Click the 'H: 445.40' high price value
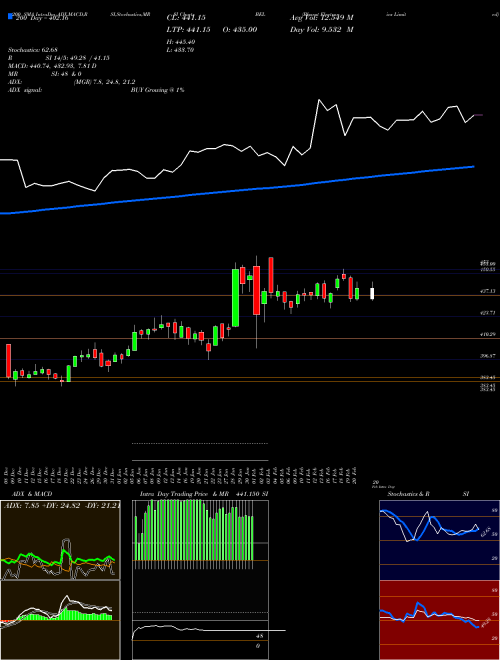500x660 pixels. point(181,42)
